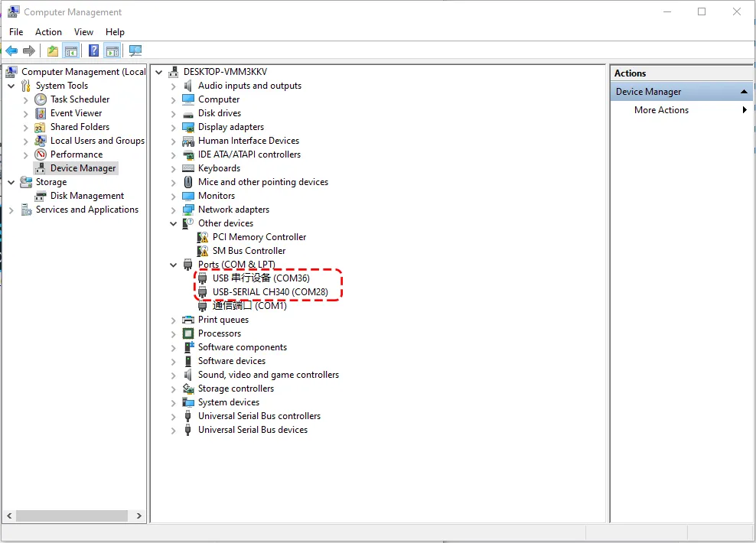Click the left pane horizontal scrollbar right arrow
This screenshot has height=543, width=756.
139,516
